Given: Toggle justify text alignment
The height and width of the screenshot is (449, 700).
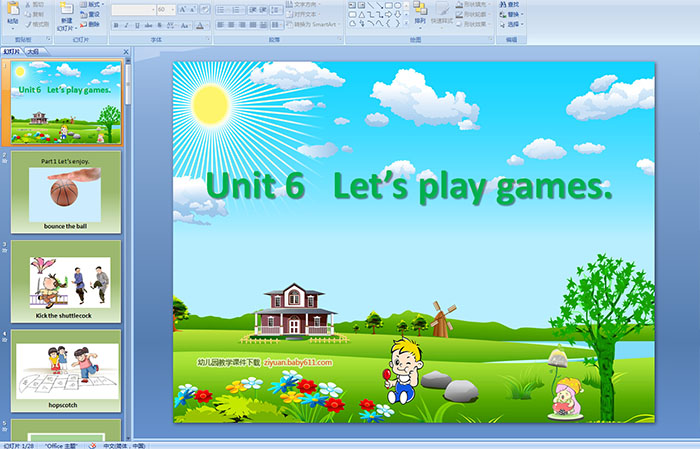Looking at the screenshot, I should coord(253,25).
